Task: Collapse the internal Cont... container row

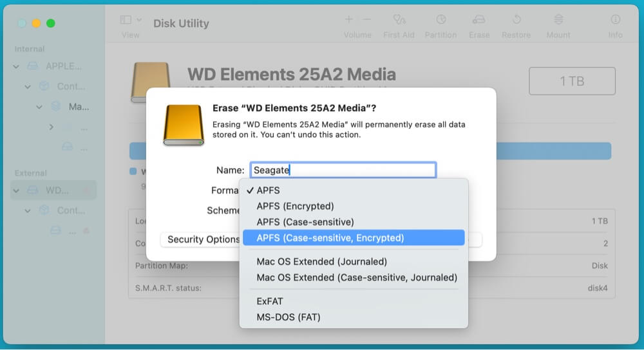Action: [28, 87]
